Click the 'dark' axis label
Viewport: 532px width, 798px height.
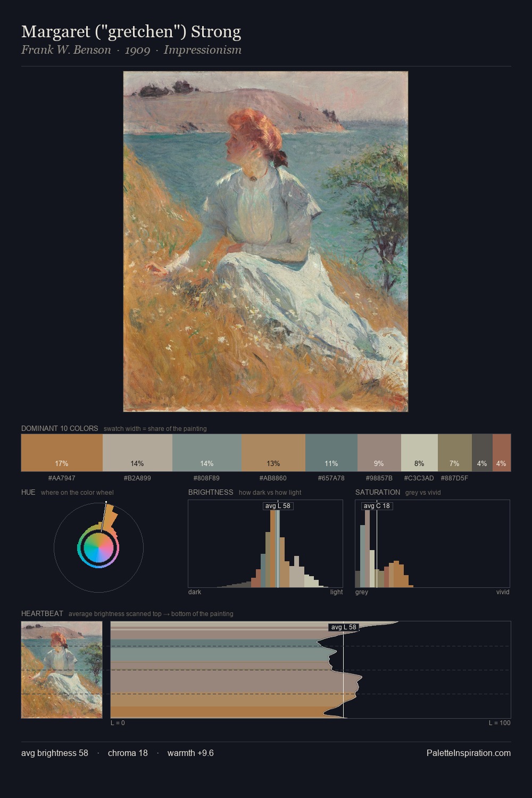pos(195,592)
